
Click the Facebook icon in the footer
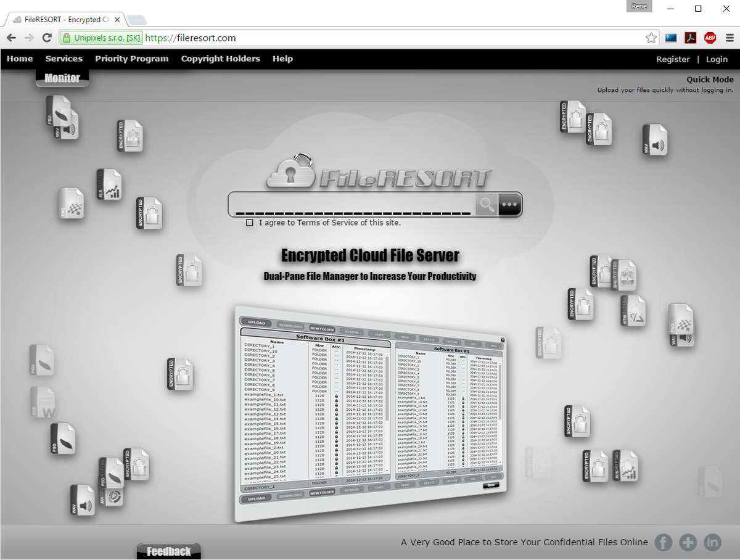click(663, 542)
